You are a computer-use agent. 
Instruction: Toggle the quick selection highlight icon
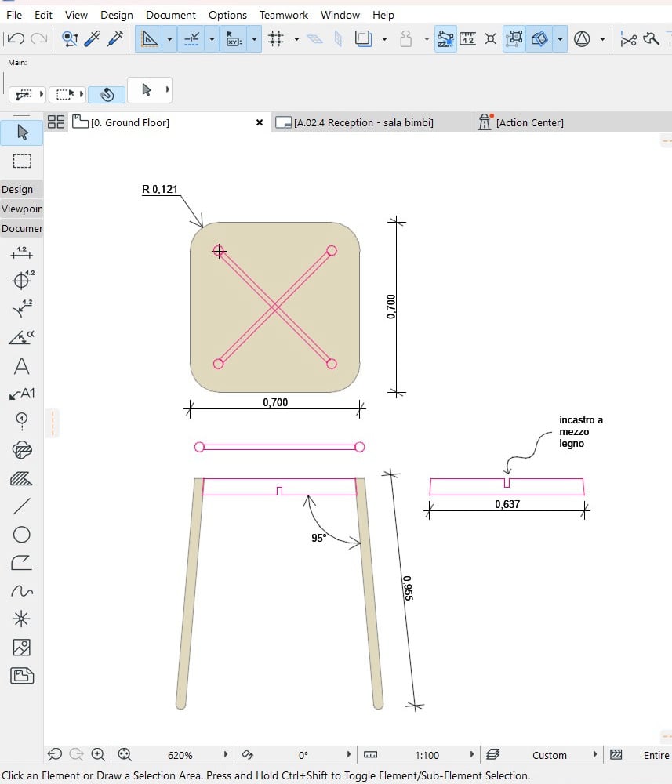(x=445, y=38)
